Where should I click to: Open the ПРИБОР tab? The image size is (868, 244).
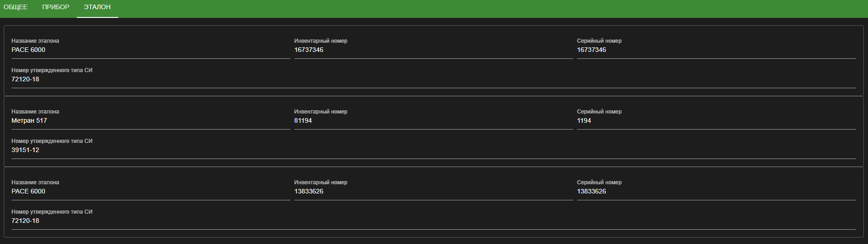56,7
